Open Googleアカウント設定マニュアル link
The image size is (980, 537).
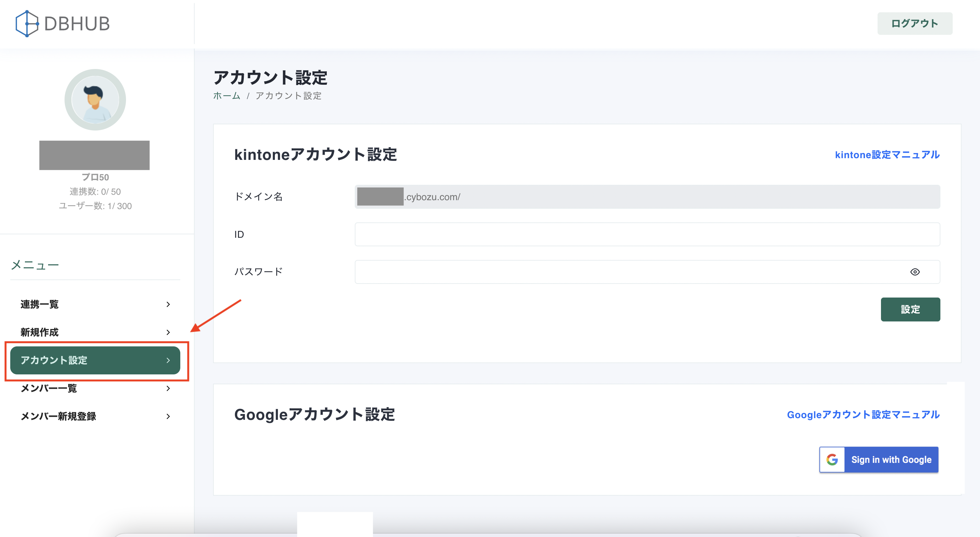863,414
